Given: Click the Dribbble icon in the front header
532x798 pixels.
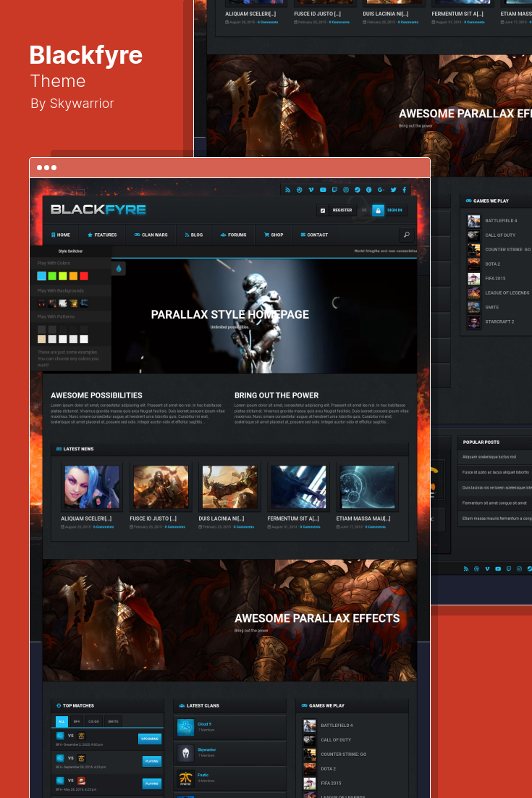Looking at the screenshot, I should [300, 190].
